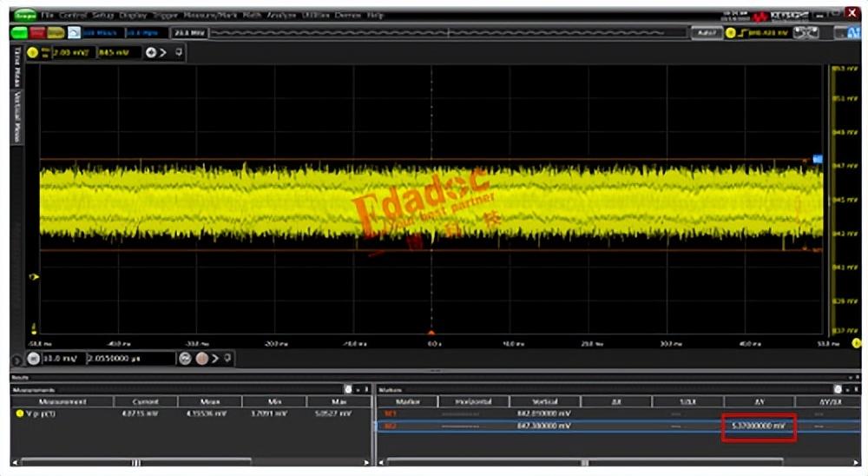Click the Auto trigger sweep button
This screenshot has height=476, width=868.
tap(706, 33)
